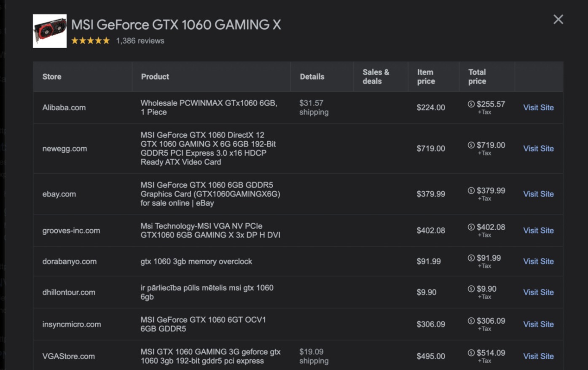Click the GTX 1060 6GT OCV1 product text
Screen dimensions: 588x370
203,324
